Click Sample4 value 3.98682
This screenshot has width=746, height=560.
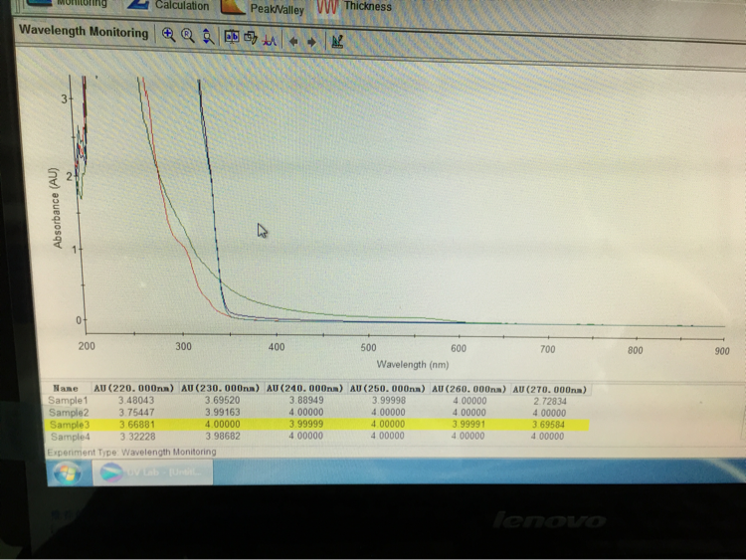pyautogui.click(x=223, y=436)
